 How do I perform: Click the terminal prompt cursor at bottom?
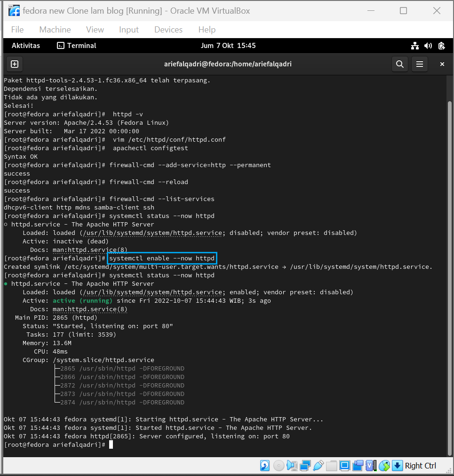[111, 444]
